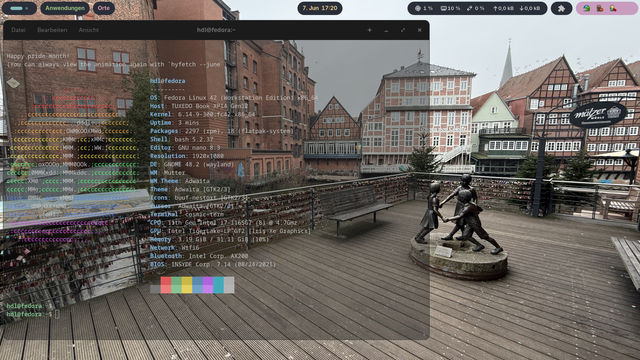Screen dimensions: 640x360
Task: Click the middle tray icon in pink panel
Action: click(x=600, y=8)
